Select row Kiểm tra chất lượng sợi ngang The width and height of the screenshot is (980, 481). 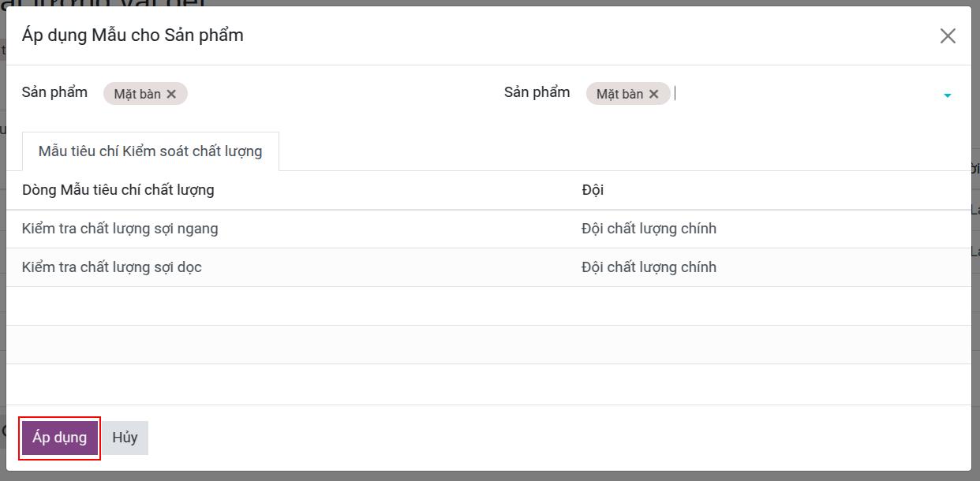tap(488, 229)
